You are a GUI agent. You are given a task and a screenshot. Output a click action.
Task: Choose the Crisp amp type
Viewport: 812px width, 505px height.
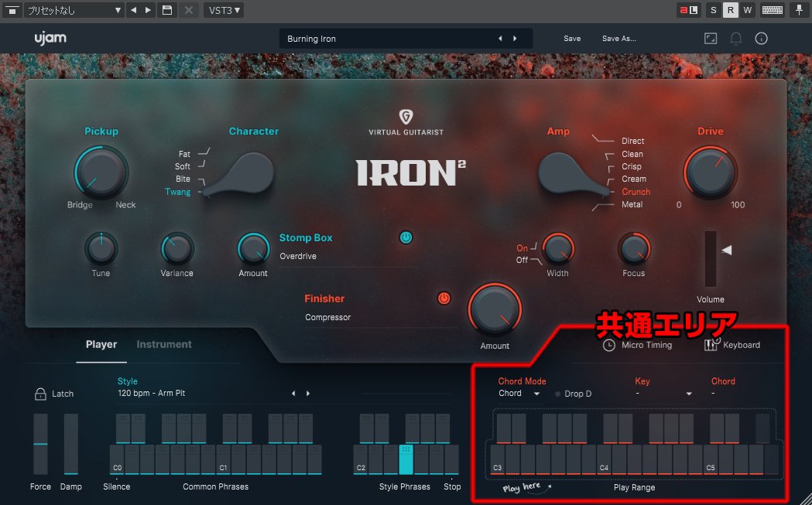(x=632, y=166)
